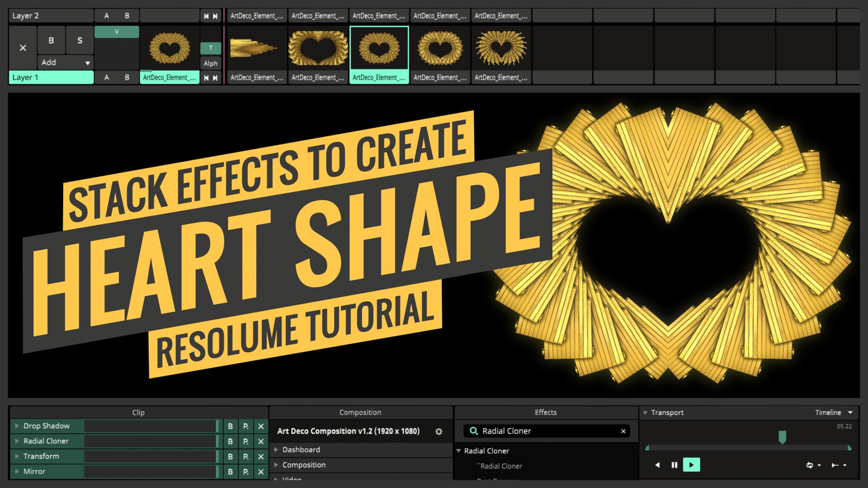Jump to previous column on Layer 1
The width and height of the screenshot is (868, 488).
(x=206, y=78)
